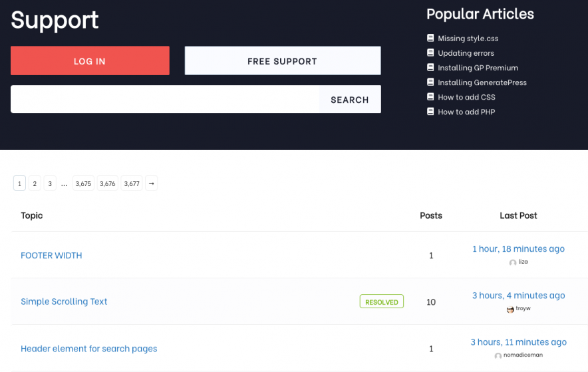Open the FOOTER WIDTH topic

click(51, 255)
